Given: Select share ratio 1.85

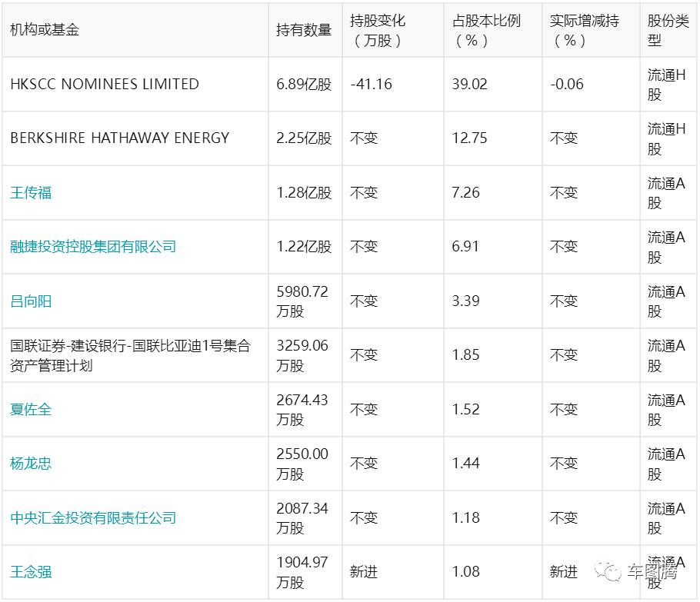Looking at the screenshot, I should coord(465,355).
